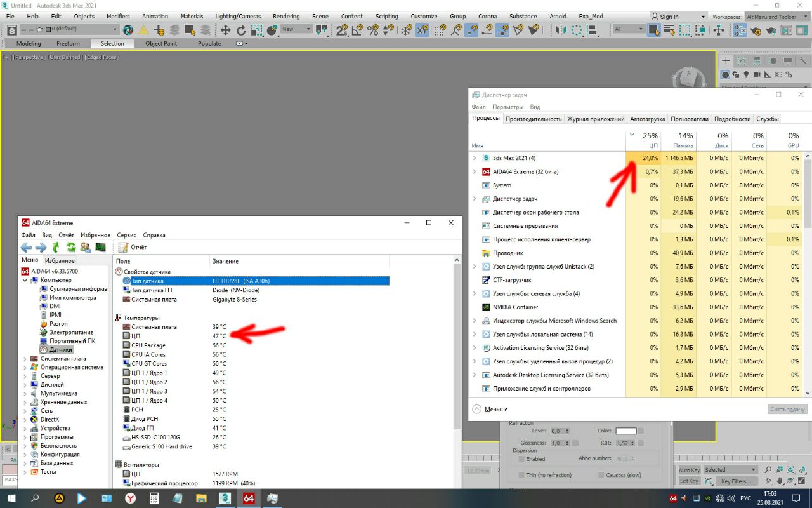Click Меньше to collapse Task Manager details
812x508 pixels.
tap(490, 410)
